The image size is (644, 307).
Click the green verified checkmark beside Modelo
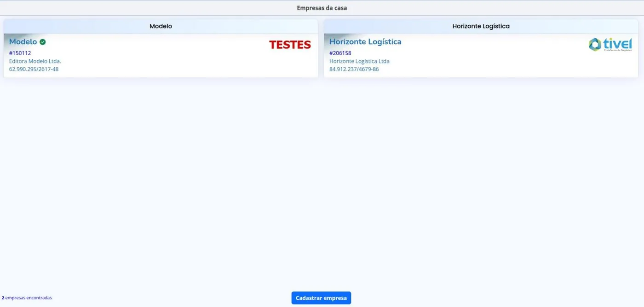tap(42, 42)
